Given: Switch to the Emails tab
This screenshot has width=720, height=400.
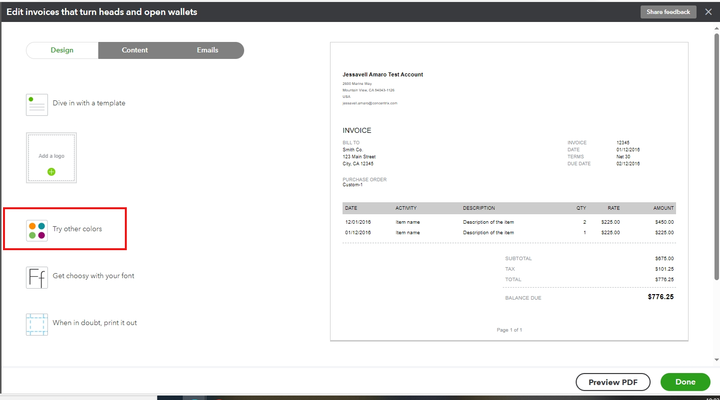Looking at the screenshot, I should [x=208, y=50].
